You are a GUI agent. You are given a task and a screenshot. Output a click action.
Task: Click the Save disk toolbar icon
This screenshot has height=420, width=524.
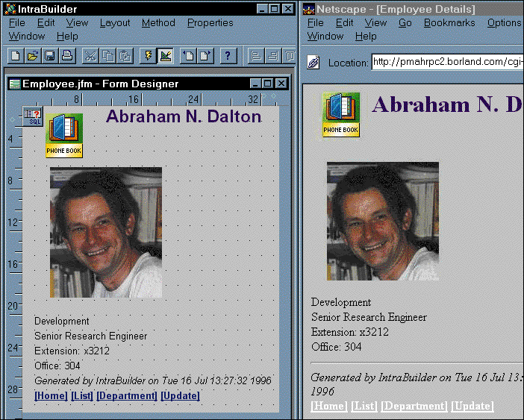pyautogui.click(x=50, y=56)
